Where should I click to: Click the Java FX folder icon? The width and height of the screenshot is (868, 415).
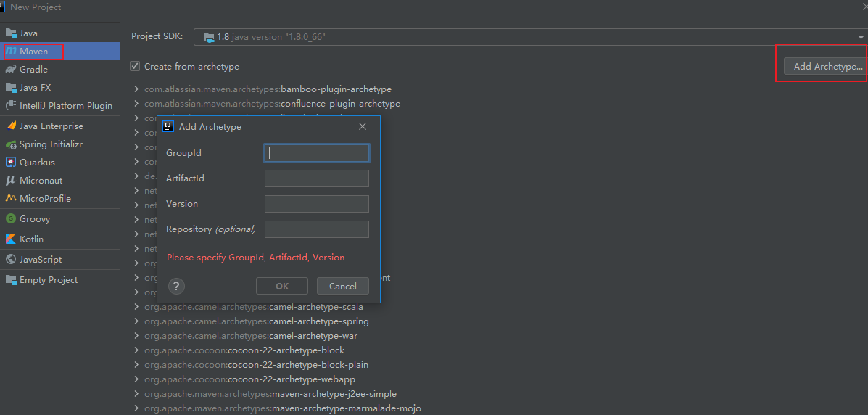(x=11, y=88)
